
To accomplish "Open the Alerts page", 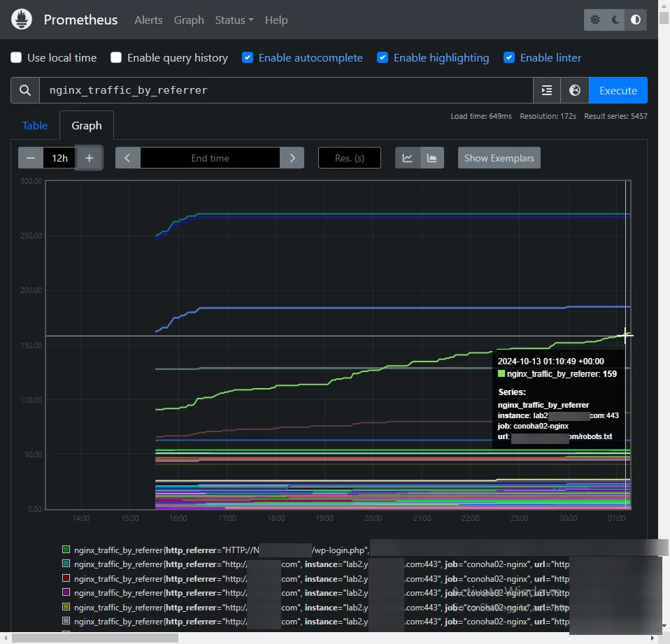I will coord(148,20).
